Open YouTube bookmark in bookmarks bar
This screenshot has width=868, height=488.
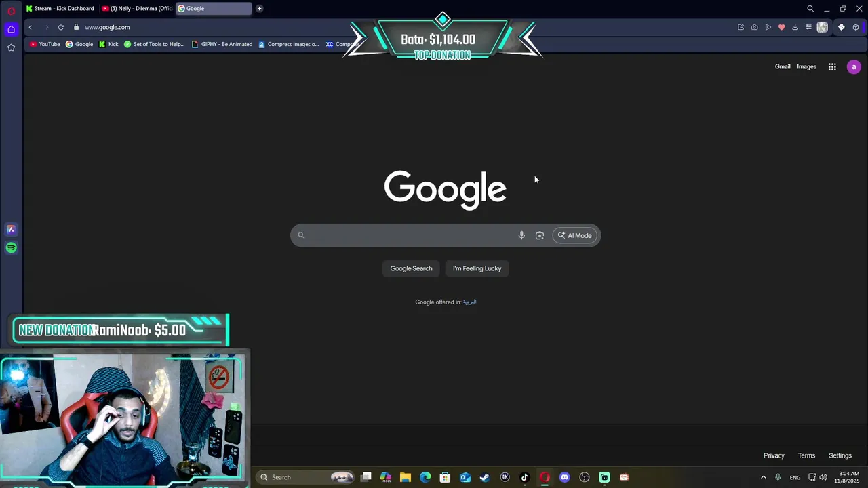tap(45, 44)
